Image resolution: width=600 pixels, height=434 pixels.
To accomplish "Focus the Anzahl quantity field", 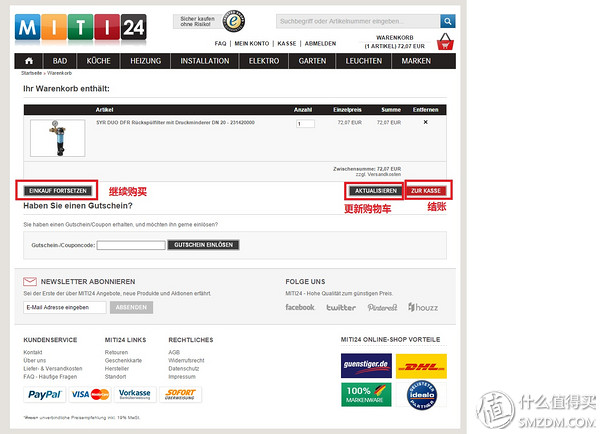I will [x=305, y=124].
